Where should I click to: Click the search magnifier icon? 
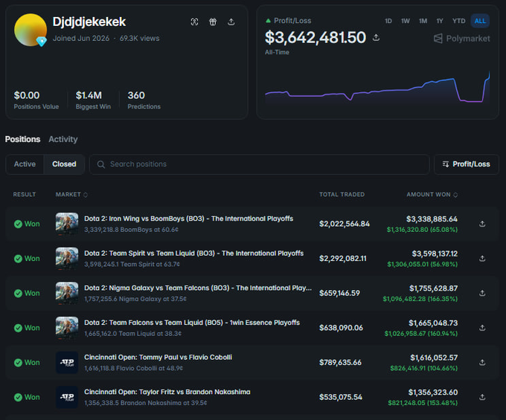[101, 164]
